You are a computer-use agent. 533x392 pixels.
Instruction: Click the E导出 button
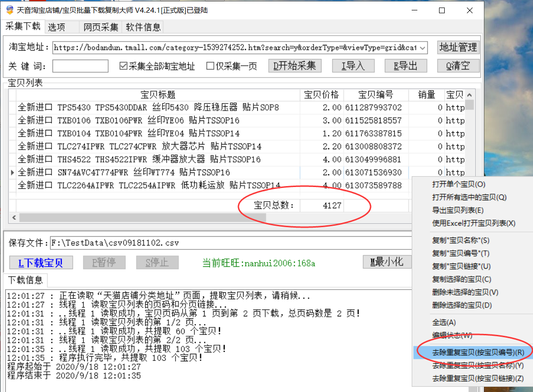click(x=406, y=66)
